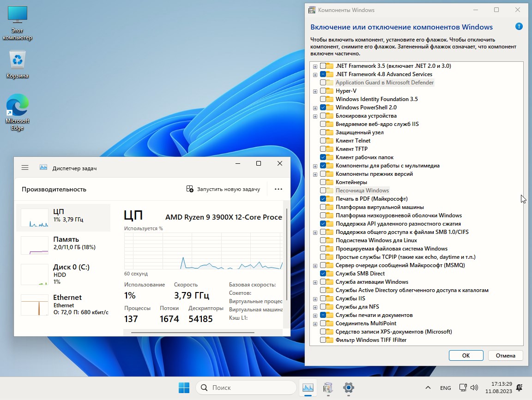Image resolution: width=532 pixels, height=400 pixels.
Task: Select Фильтр Windows TIFF IFilter row text
Action: click(371, 340)
